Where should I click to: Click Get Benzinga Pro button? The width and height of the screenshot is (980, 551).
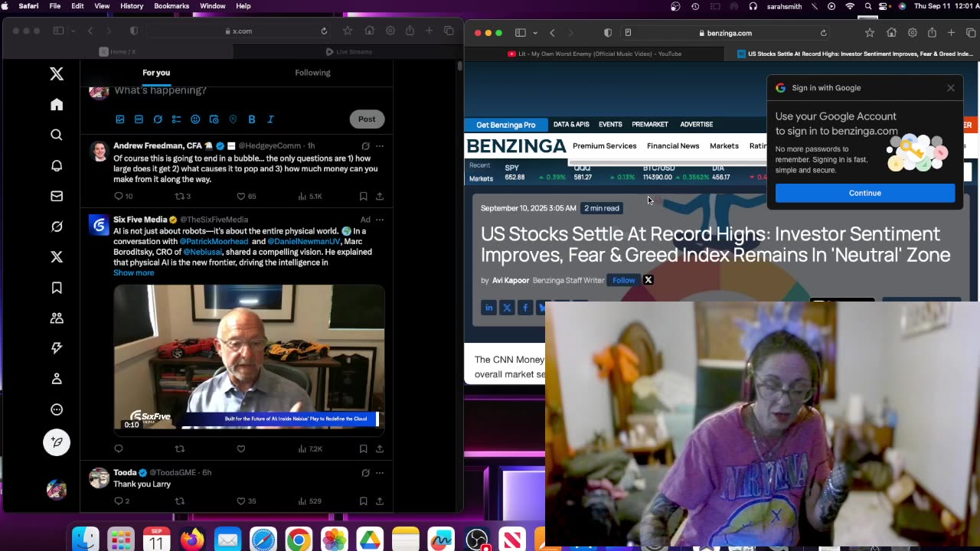pyautogui.click(x=505, y=125)
